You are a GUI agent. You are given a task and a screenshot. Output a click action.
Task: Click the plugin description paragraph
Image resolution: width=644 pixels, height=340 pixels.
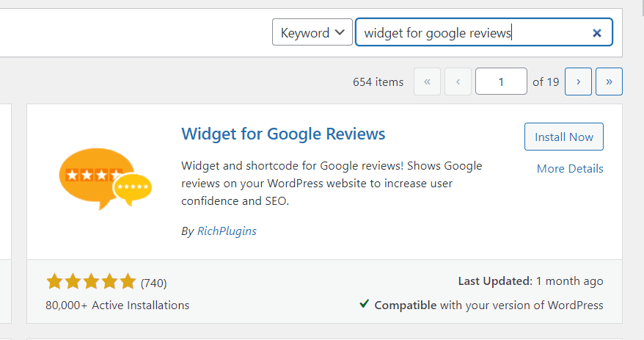pyautogui.click(x=332, y=184)
